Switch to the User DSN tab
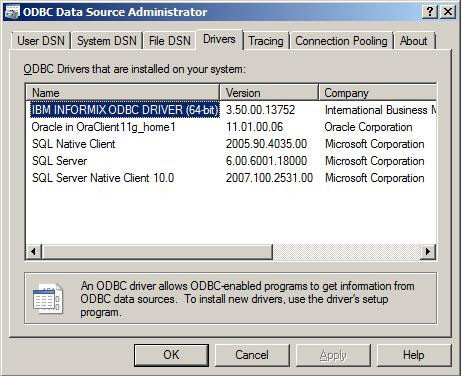 click(x=41, y=41)
